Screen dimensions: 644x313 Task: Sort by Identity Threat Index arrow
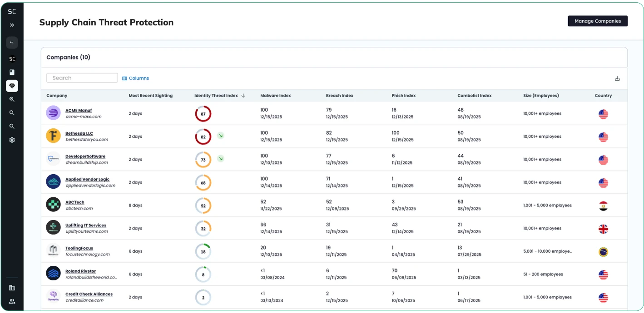243,96
